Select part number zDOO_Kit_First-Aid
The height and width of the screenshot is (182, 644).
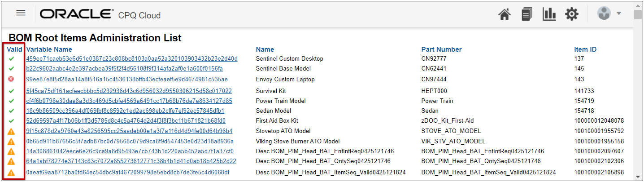(448, 120)
